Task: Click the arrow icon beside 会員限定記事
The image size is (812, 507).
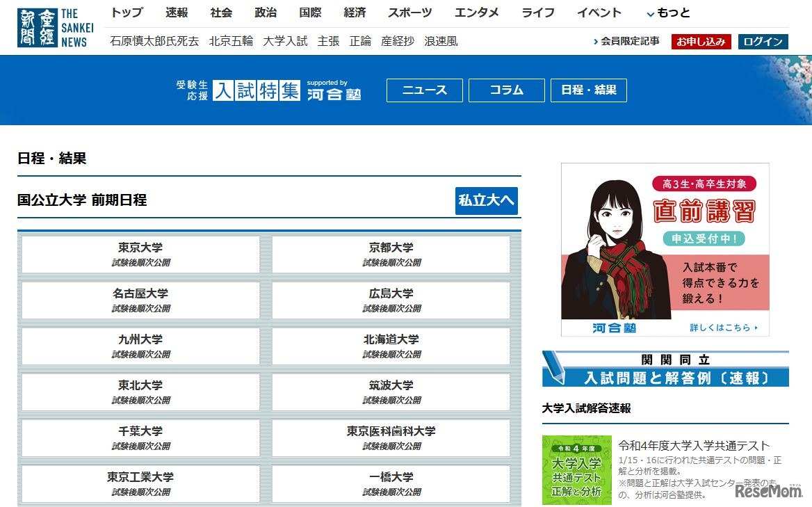Action: (x=594, y=41)
